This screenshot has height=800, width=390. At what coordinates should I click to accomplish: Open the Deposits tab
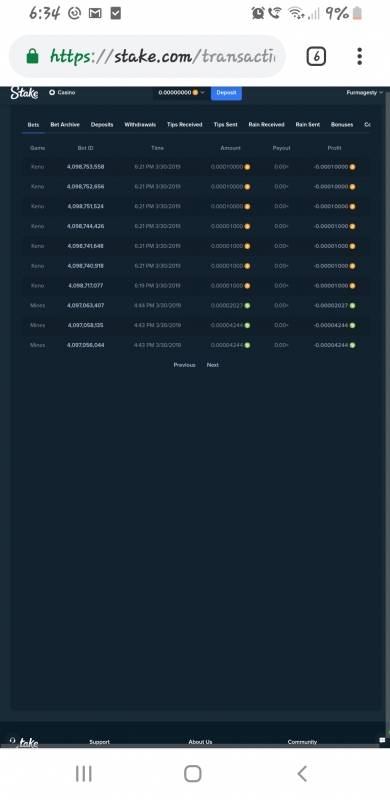click(102, 124)
